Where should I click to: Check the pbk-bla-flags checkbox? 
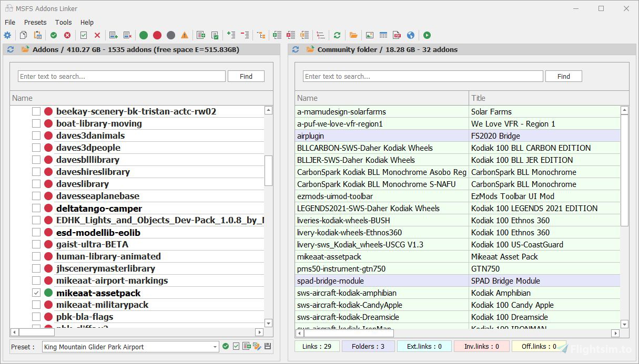(36, 317)
